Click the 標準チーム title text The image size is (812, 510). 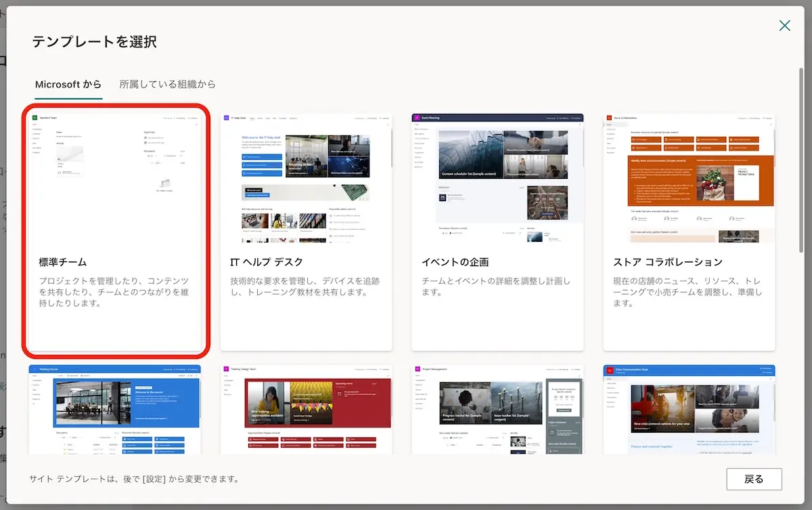click(63, 262)
